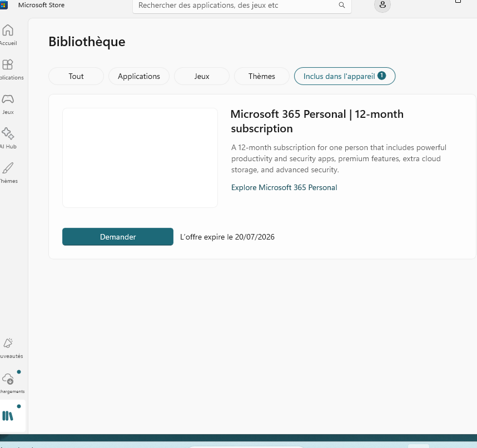477x448 pixels.
Task: Click the Microsoft 365 Personal subscription title
Action: click(x=317, y=121)
